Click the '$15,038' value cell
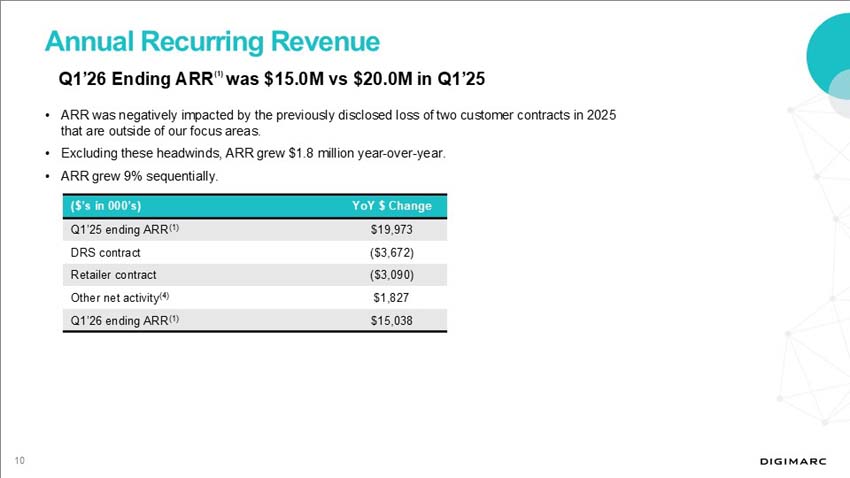The image size is (850, 478). tap(391, 320)
